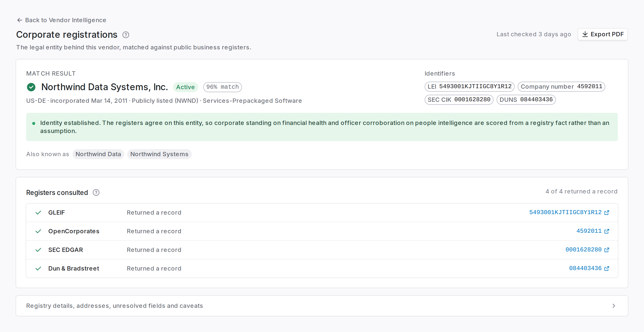This screenshot has height=332, width=644.
Task: Click the Northwind Data alias tag
Action: tap(98, 154)
